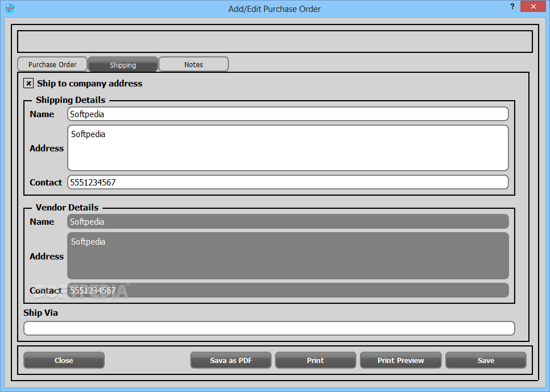Click the Vendor Details Name field
Screen dimensions: 550x392
pyautogui.click(x=288, y=221)
